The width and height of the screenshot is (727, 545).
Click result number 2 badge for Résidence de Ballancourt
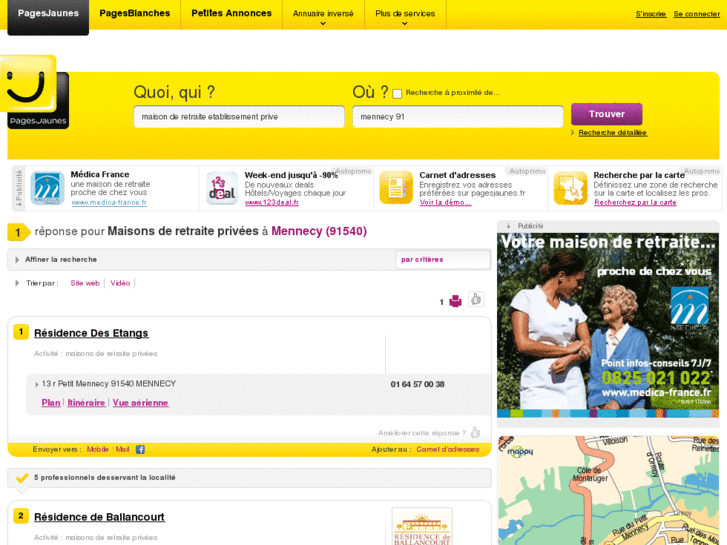coord(21,515)
